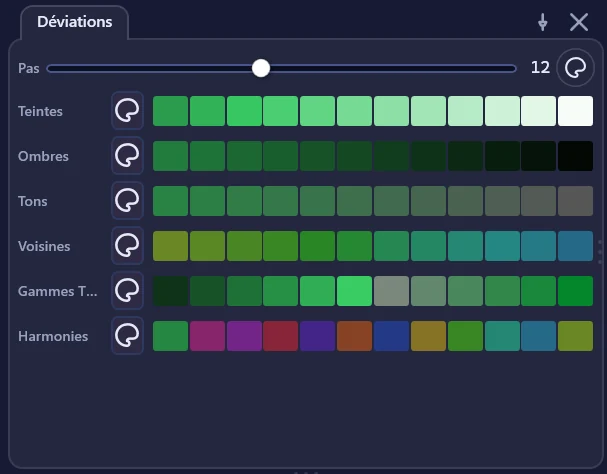Pick the brown-orange swatch in Harmonies

tap(355, 336)
